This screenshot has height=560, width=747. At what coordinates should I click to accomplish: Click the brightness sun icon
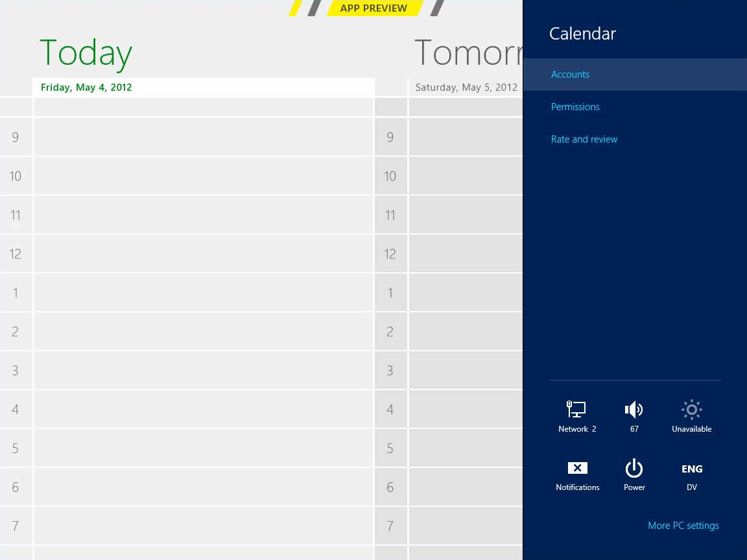(x=691, y=410)
